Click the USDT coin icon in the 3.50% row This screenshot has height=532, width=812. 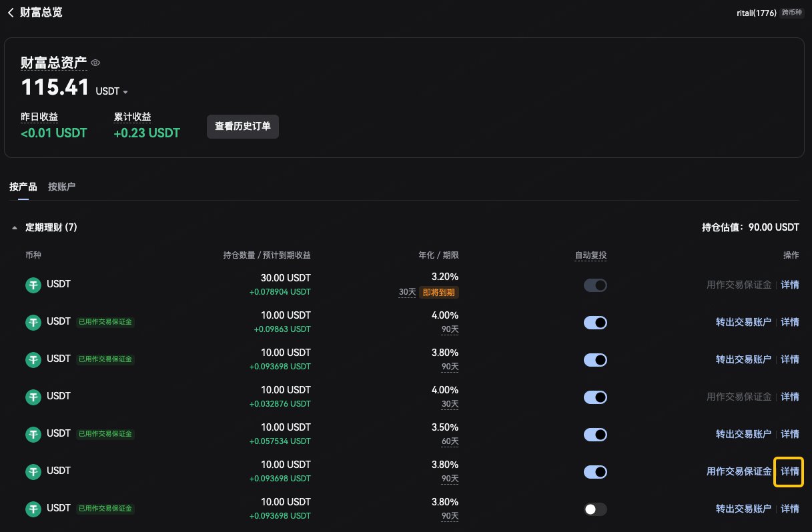tap(33, 434)
